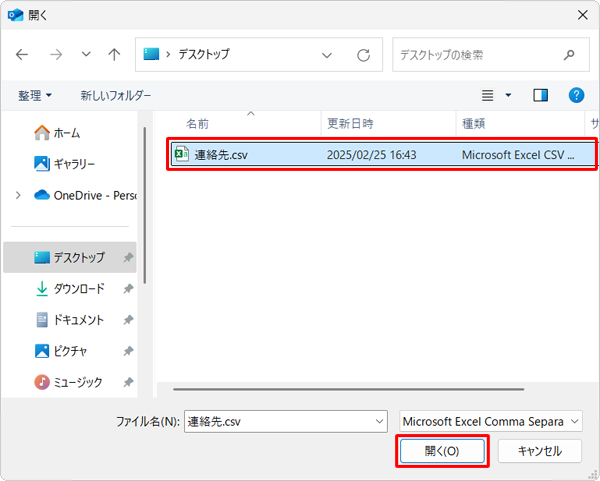Select the 連絡先.csv file
The width and height of the screenshot is (600, 481).
pos(383,155)
